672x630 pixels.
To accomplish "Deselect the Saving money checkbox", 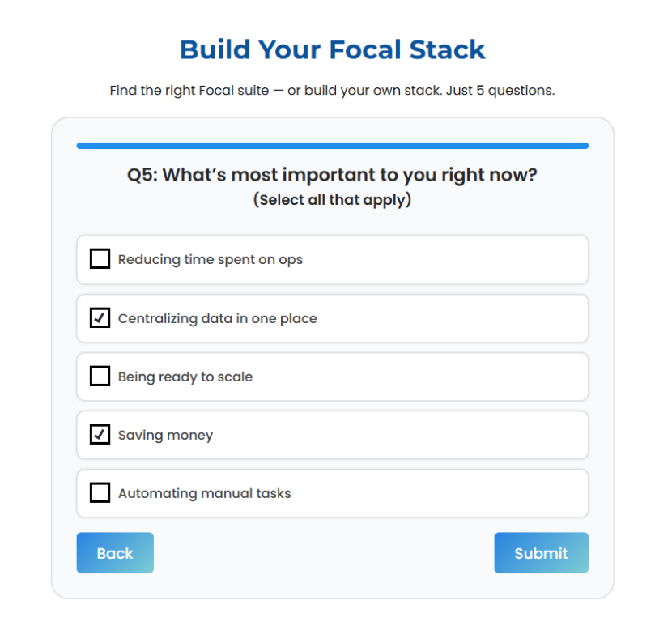I will click(100, 435).
